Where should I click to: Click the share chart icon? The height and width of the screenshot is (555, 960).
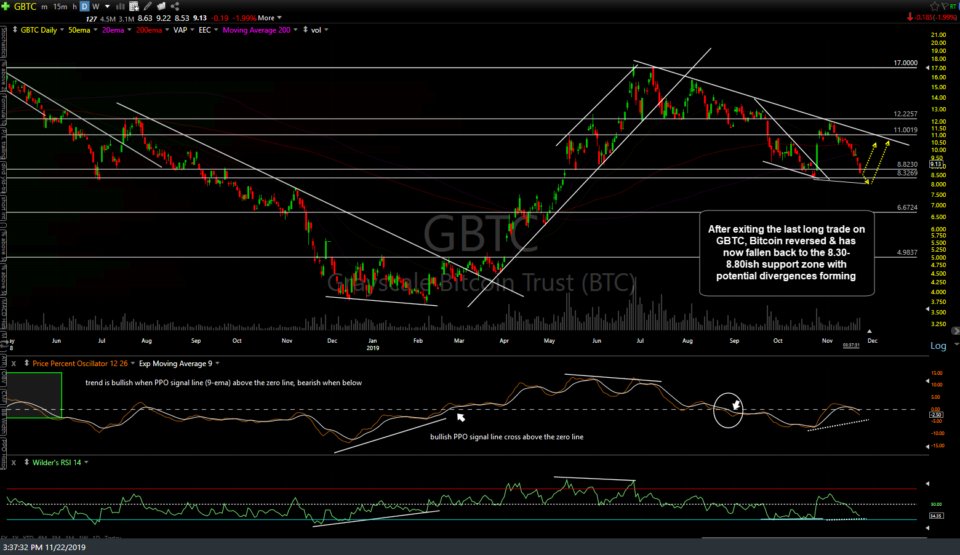[175, 6]
